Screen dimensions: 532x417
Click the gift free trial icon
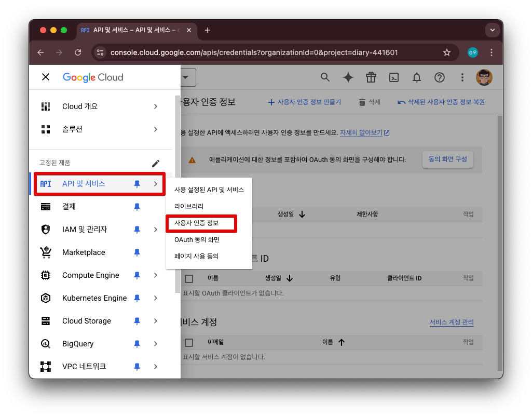coord(371,77)
